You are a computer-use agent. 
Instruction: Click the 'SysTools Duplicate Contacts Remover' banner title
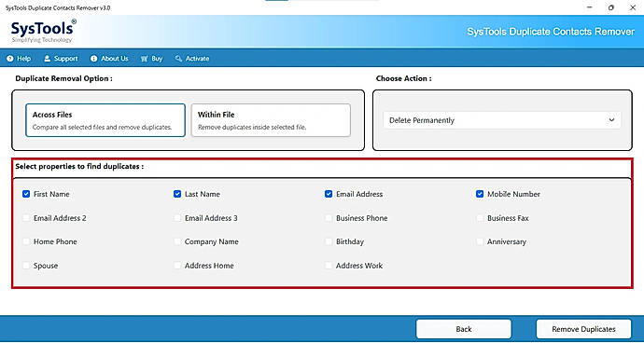tap(551, 32)
